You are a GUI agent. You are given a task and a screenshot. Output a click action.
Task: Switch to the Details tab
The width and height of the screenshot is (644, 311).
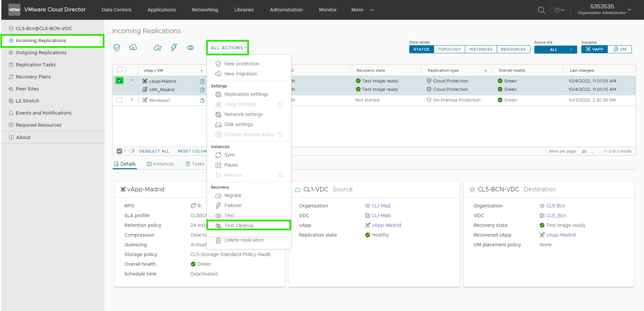click(x=125, y=164)
